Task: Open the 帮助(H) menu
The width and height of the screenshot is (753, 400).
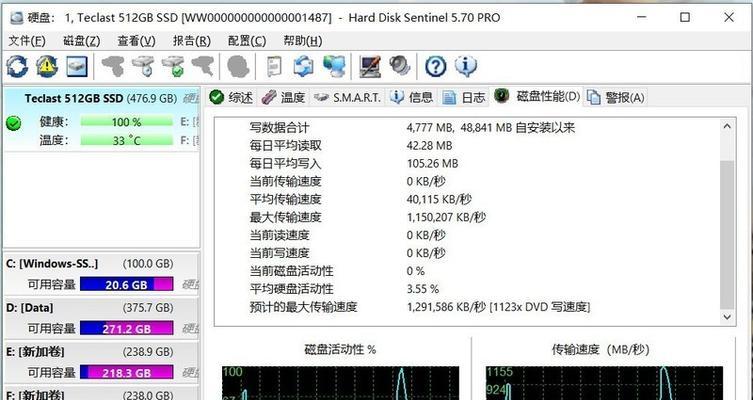Action: coord(303,41)
